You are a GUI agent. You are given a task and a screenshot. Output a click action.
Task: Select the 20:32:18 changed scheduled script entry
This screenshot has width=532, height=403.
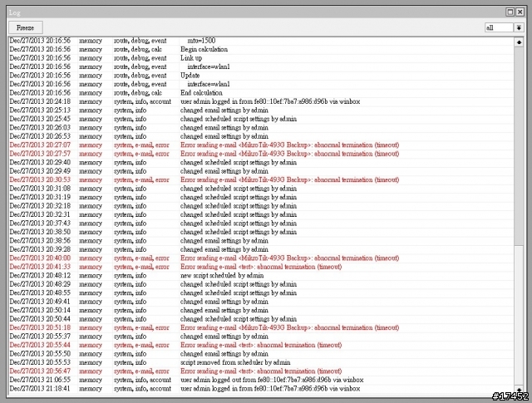(261, 206)
